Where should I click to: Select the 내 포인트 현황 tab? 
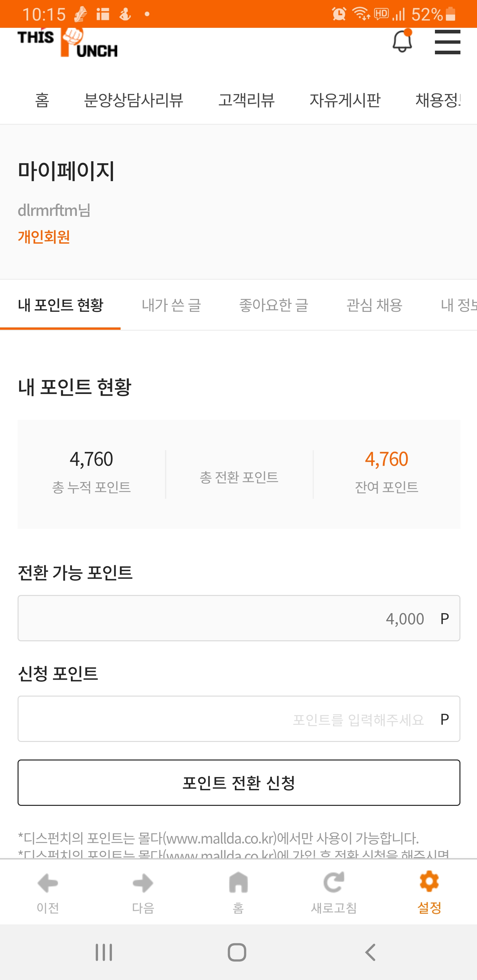[61, 305]
